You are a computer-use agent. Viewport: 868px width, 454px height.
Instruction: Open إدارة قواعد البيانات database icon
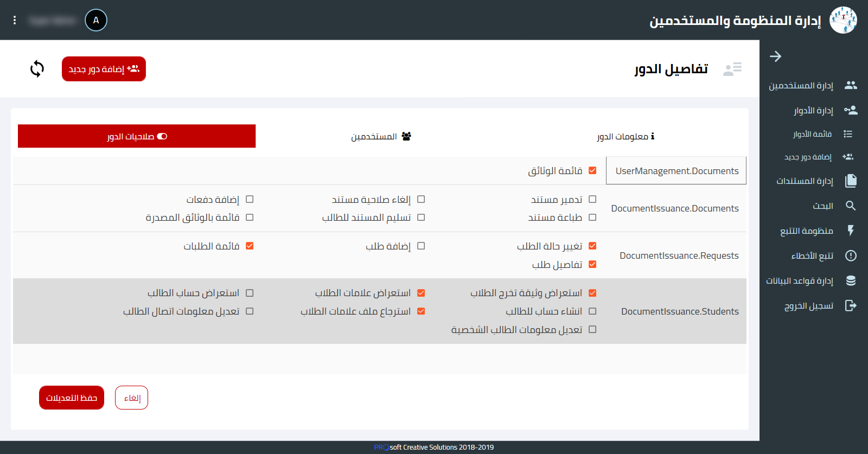(851, 280)
